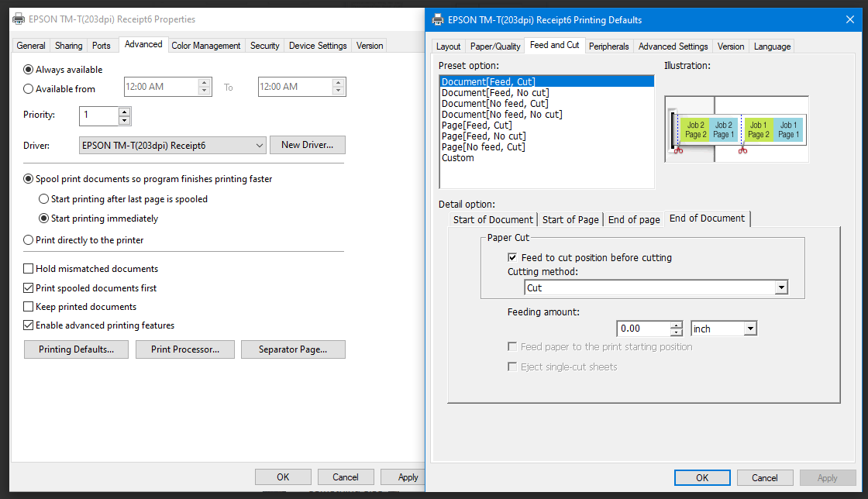This screenshot has width=868, height=499.
Task: Enable Keep printed documents checkbox
Action: (x=28, y=307)
